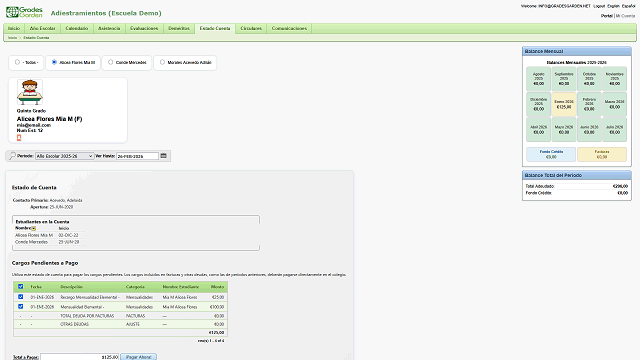The height and width of the screenshot is (360, 640).
Task: Open the Asistencia tab
Action: point(109,28)
